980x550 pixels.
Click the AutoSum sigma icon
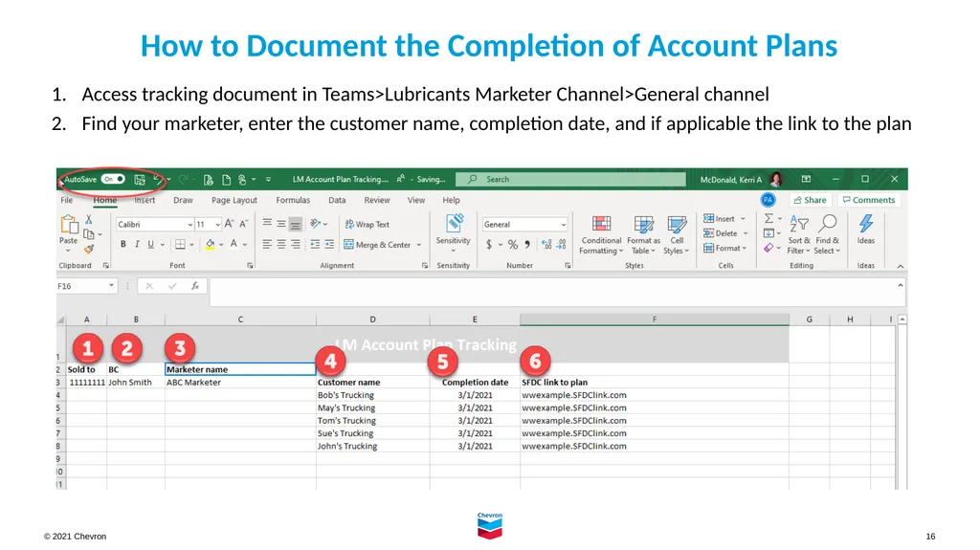(768, 218)
